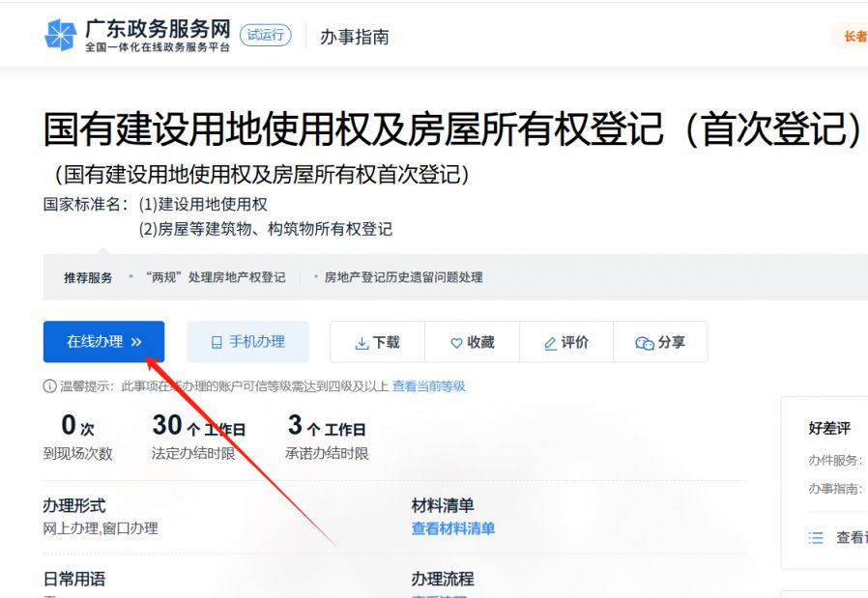Click the 分享 share icon
The image size is (868, 598).
coord(645,343)
